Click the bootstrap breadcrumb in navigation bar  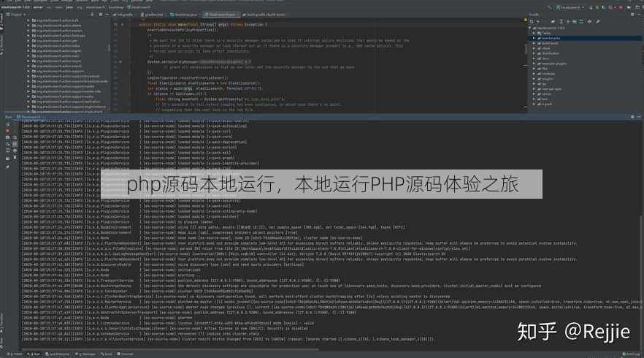tap(116, 7)
